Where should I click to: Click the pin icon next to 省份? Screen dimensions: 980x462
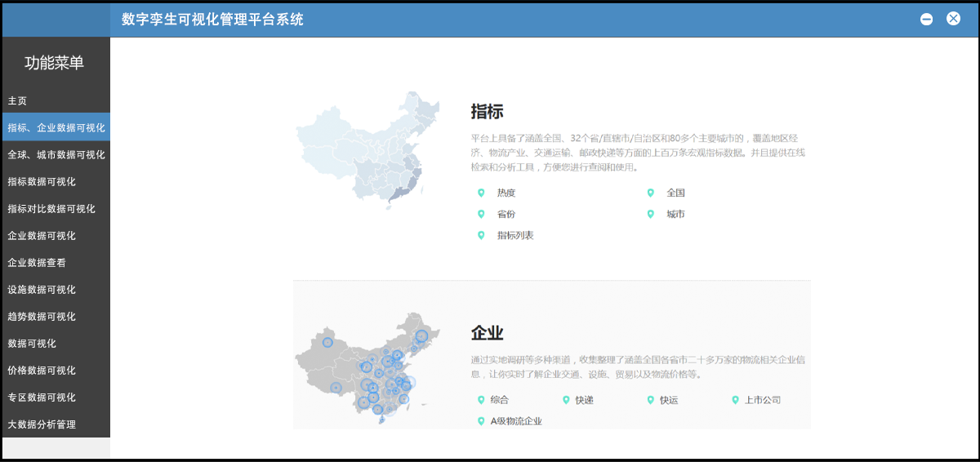click(481, 215)
